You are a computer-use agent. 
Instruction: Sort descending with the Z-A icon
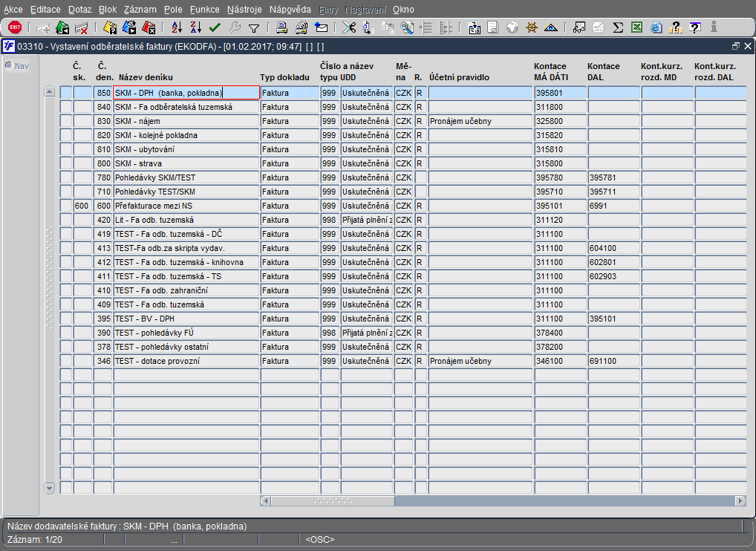coord(195,28)
